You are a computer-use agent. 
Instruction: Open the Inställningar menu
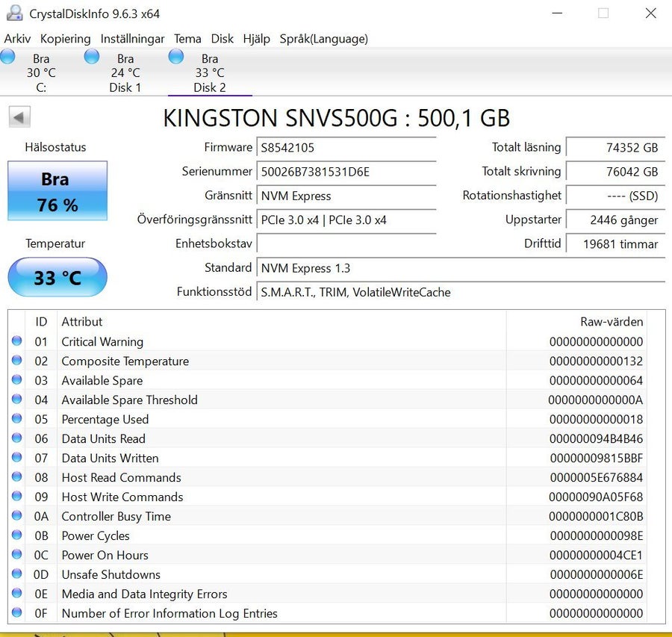point(132,39)
